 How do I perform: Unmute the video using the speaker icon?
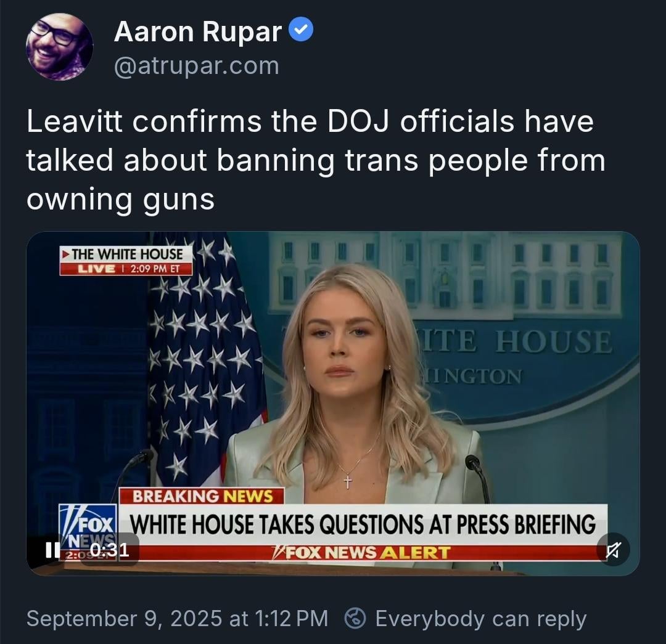[x=613, y=550]
